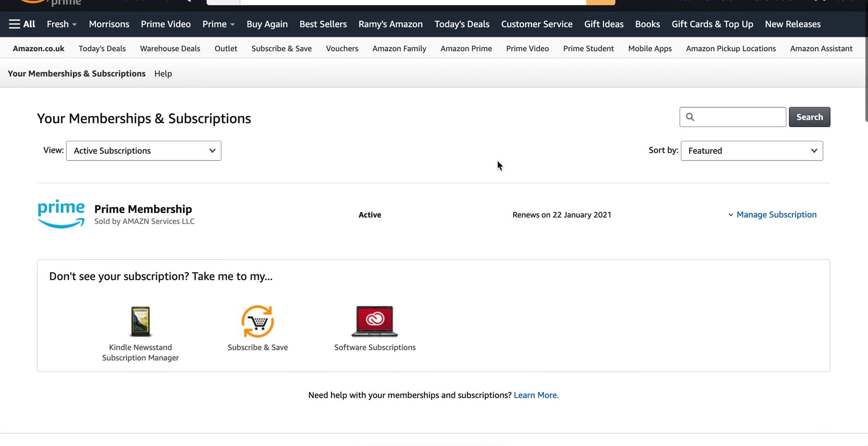Click the Prime Membership title

[143, 209]
